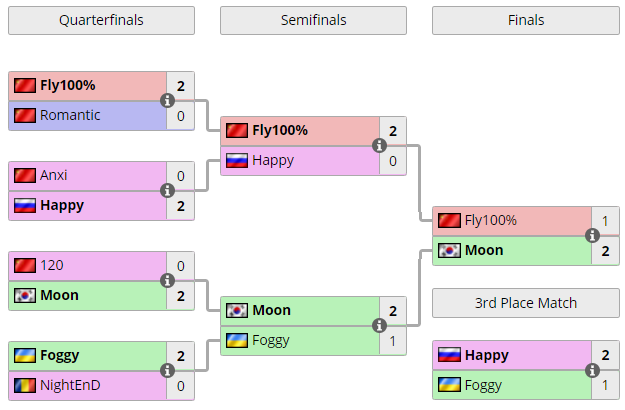625x410 pixels.
Task: Show details of Fly100% vs Happy semifinal
Action: [x=379, y=145]
